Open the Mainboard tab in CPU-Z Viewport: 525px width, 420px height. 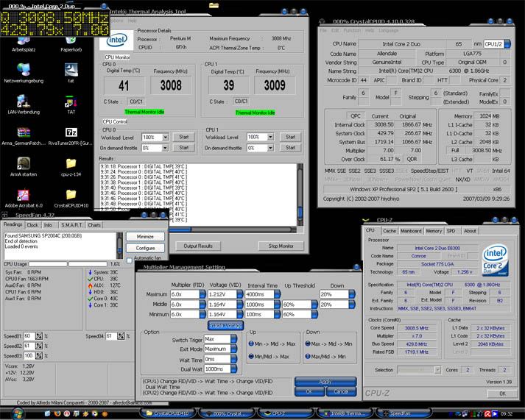coord(411,231)
